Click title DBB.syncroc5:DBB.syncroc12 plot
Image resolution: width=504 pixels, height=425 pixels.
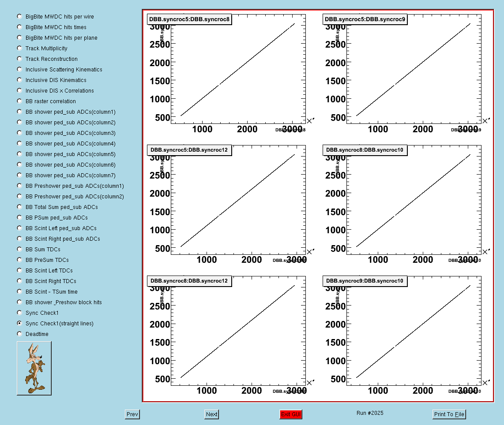[x=189, y=150]
